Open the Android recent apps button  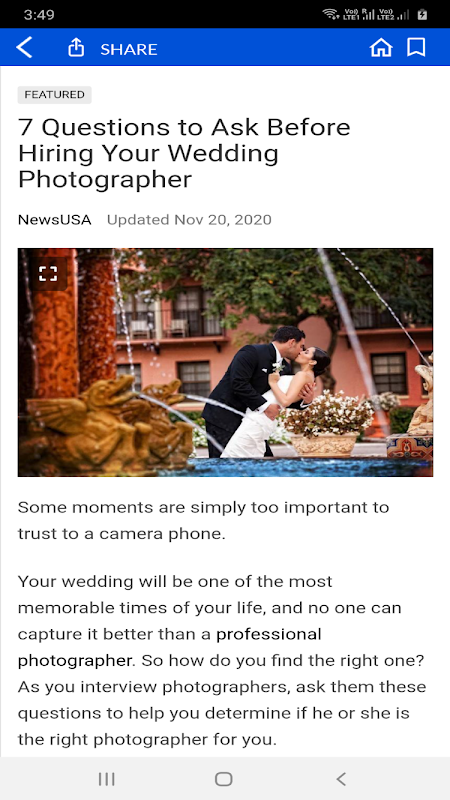pyautogui.click(x=107, y=779)
